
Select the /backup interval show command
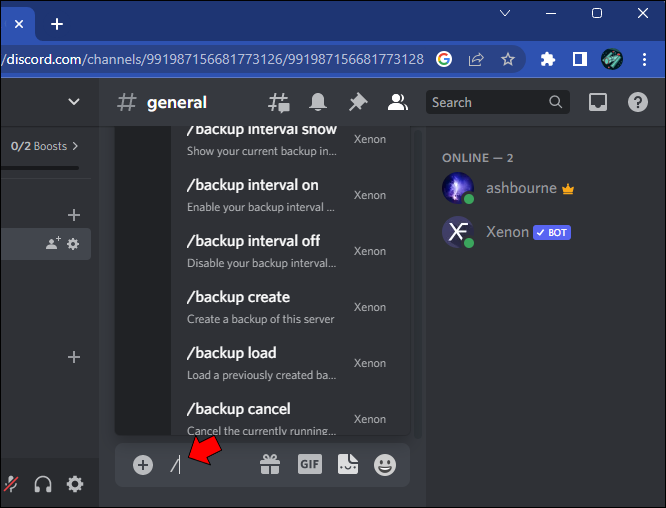pos(291,141)
